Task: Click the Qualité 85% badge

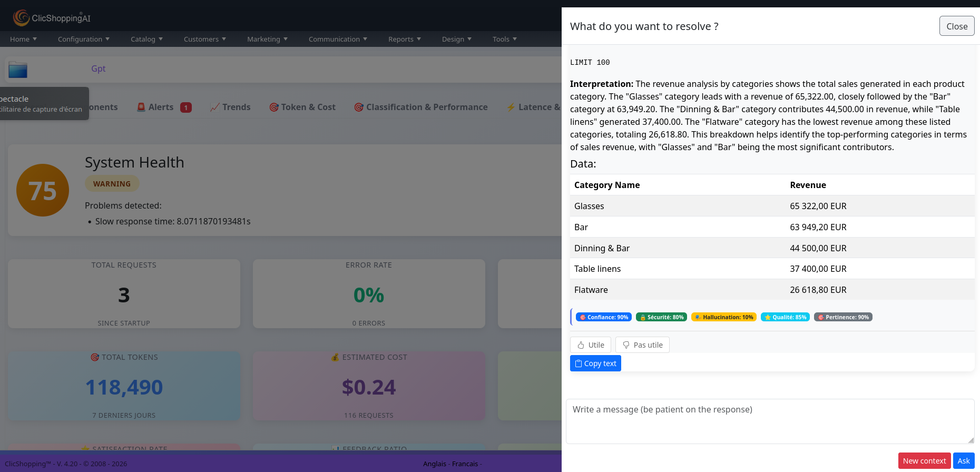Action: 785,317
